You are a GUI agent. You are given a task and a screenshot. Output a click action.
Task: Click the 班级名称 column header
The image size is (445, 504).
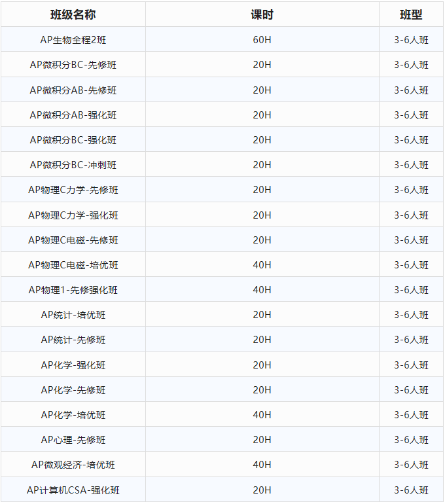click(x=73, y=14)
